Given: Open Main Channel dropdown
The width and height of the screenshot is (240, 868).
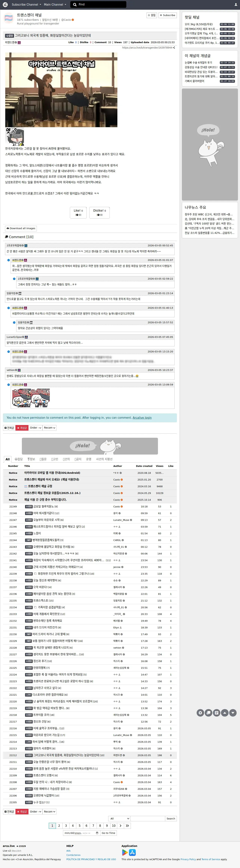Looking at the screenshot, I should click(x=55, y=5).
